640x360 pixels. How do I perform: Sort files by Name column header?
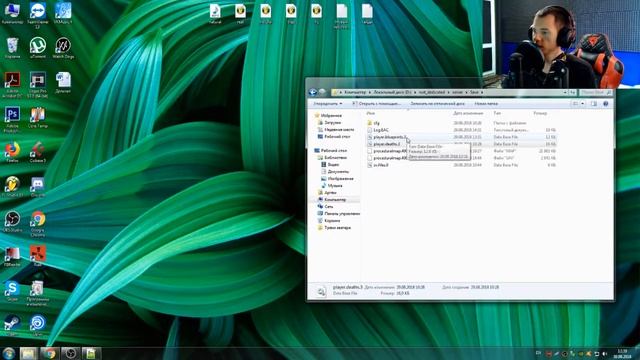pyautogui.click(x=371, y=113)
